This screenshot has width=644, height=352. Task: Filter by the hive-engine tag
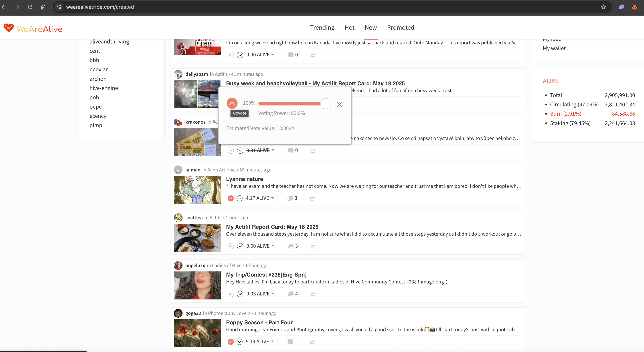[104, 88]
